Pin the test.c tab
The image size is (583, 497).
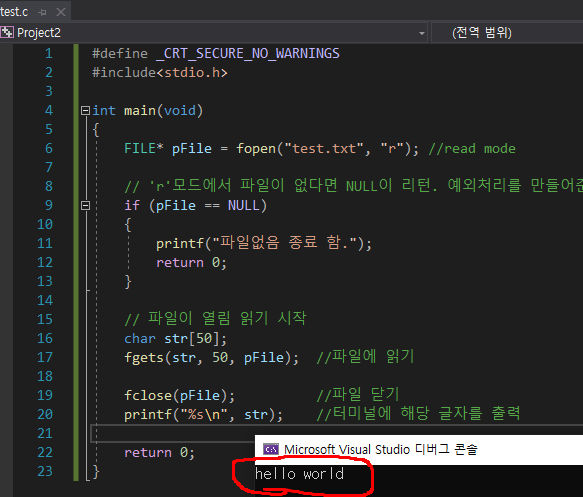[42, 12]
